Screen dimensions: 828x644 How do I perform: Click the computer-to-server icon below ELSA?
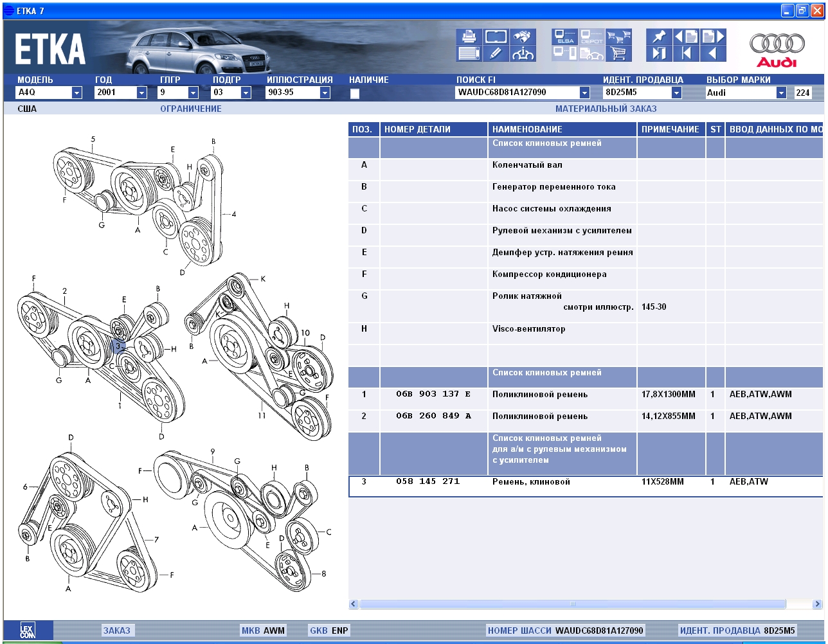coord(565,53)
